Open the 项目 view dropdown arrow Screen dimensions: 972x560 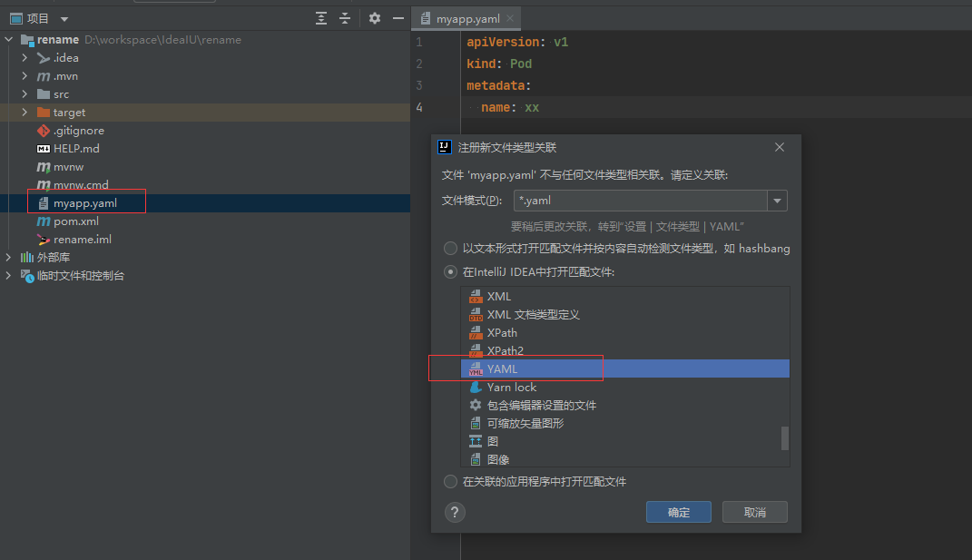point(64,19)
